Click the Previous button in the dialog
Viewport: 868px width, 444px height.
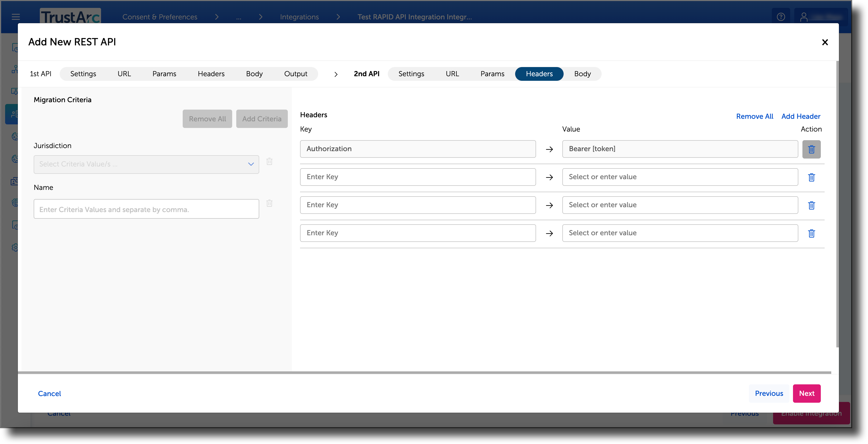click(x=769, y=394)
